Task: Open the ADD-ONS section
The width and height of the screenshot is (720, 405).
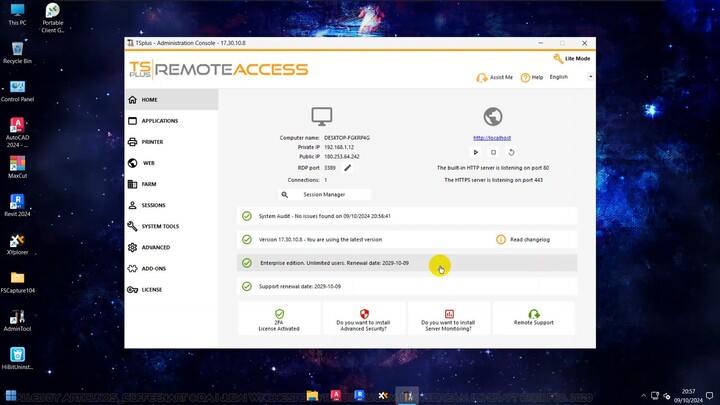Action: 171,269
